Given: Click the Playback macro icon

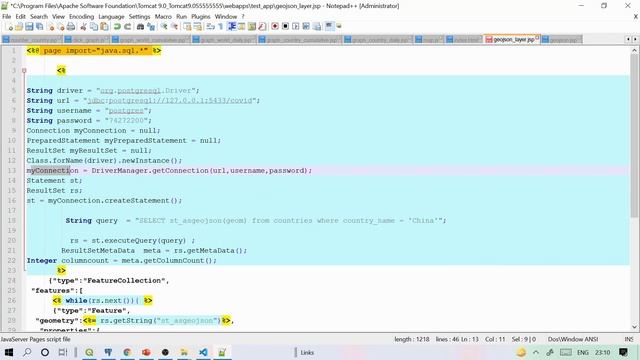Looking at the screenshot, I should (x=296, y=27).
